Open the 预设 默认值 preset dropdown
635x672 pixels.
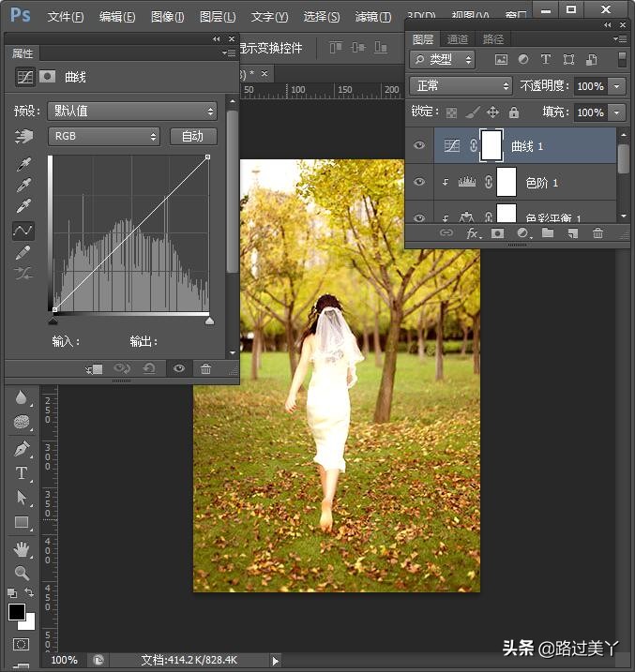tap(132, 112)
